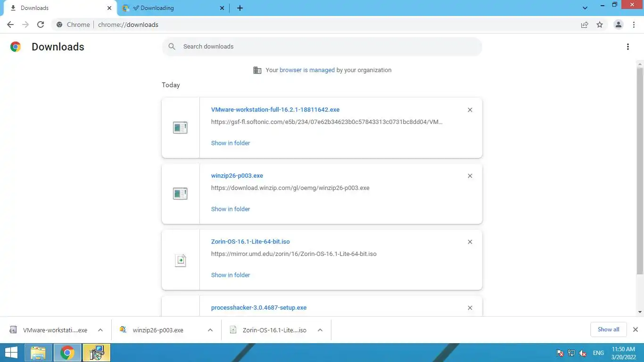This screenshot has width=644, height=362.
Task: Click Show all downloads button
Action: (608, 329)
